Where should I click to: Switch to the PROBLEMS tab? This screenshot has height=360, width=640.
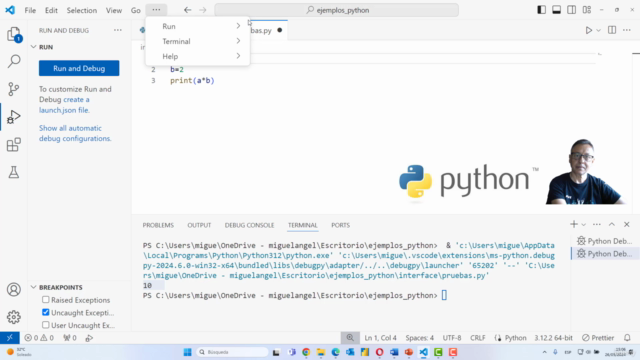[158, 225]
